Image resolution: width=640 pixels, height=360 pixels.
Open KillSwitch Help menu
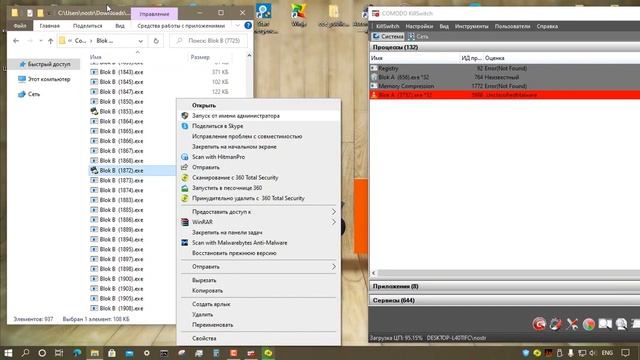tap(547, 26)
